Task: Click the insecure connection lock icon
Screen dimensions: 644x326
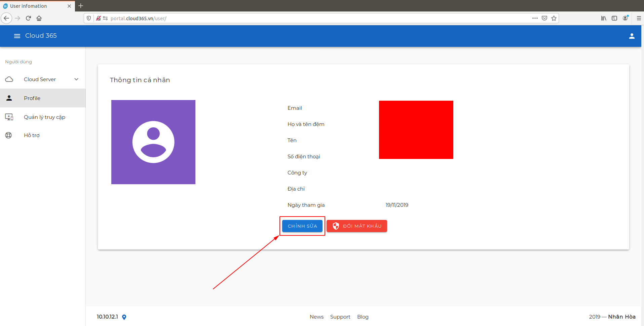Action: click(x=99, y=18)
